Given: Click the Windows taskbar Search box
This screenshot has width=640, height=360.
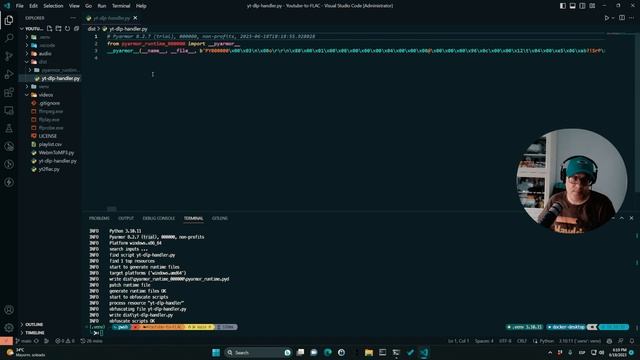Looking at the screenshot, I should (258, 352).
